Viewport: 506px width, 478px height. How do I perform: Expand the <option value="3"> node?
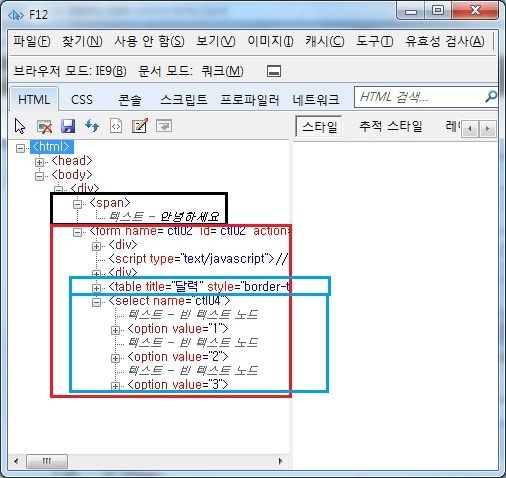coord(115,386)
